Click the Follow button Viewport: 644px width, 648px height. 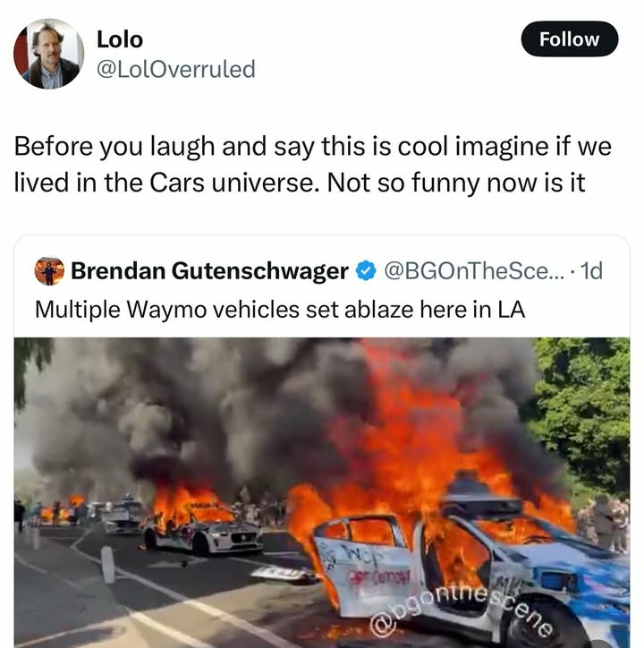[x=570, y=39]
